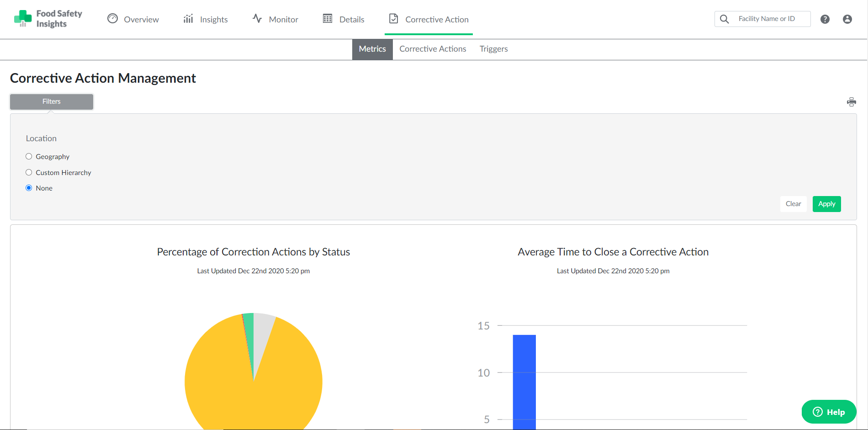Select the Monitor waveform icon

(x=256, y=19)
